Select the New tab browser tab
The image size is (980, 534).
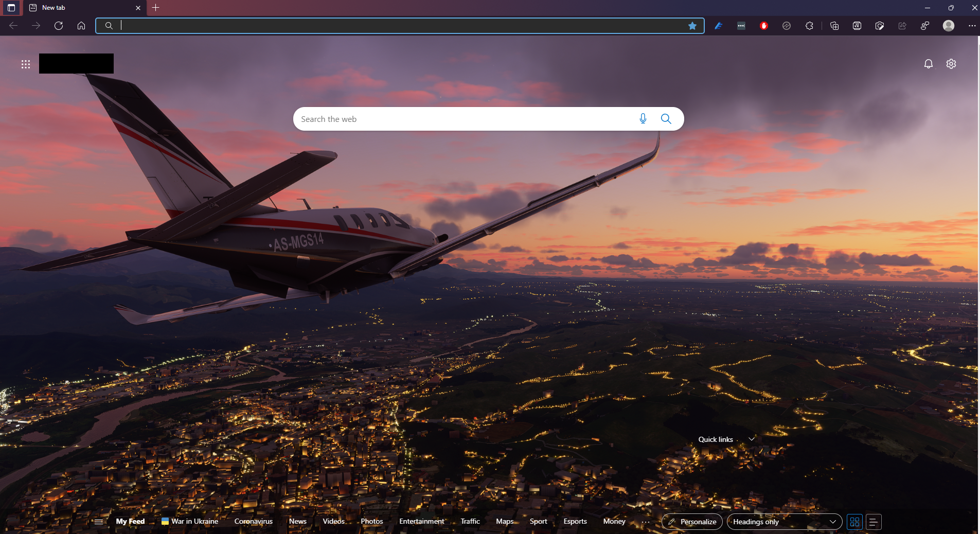coord(85,8)
